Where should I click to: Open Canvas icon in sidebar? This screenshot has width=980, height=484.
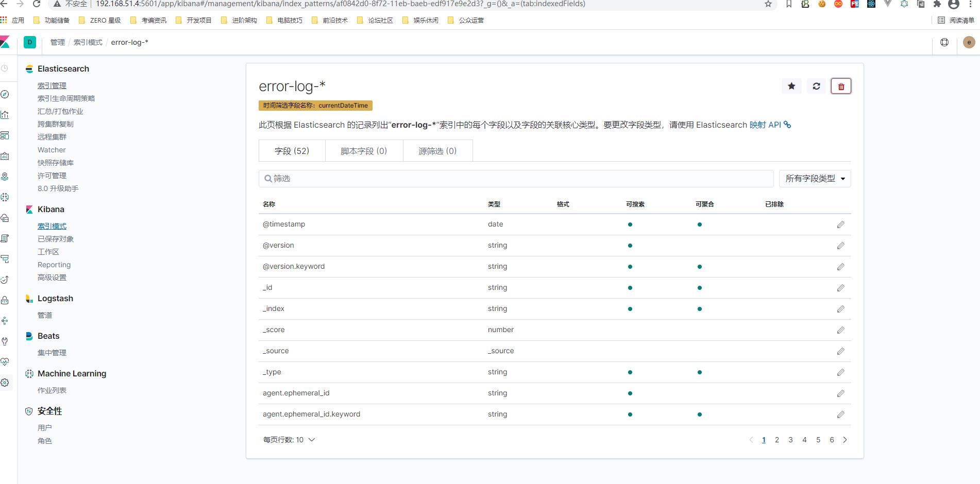5,156
